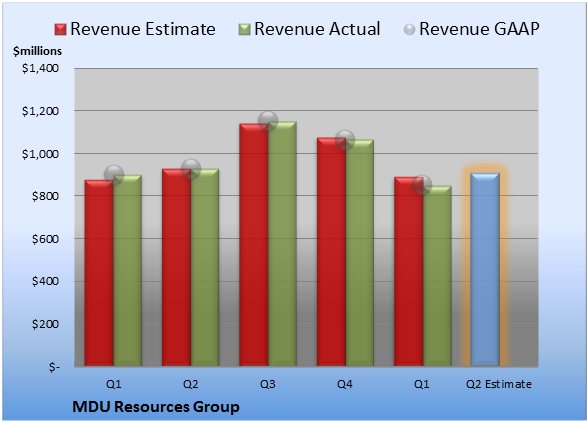The image size is (588, 422).
Task: Click the '$200' axis value
Action: point(45,324)
